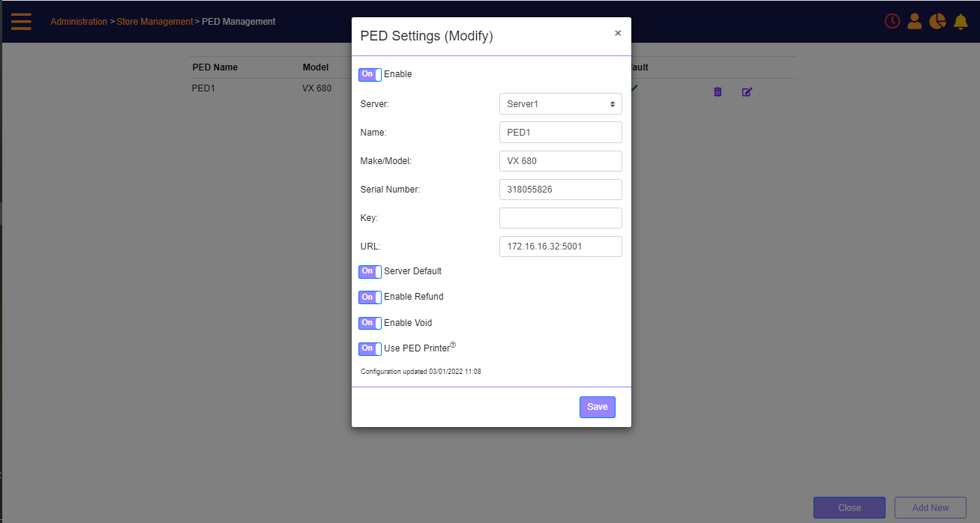
Task: Click the Close button at bottom right
Action: coord(850,507)
